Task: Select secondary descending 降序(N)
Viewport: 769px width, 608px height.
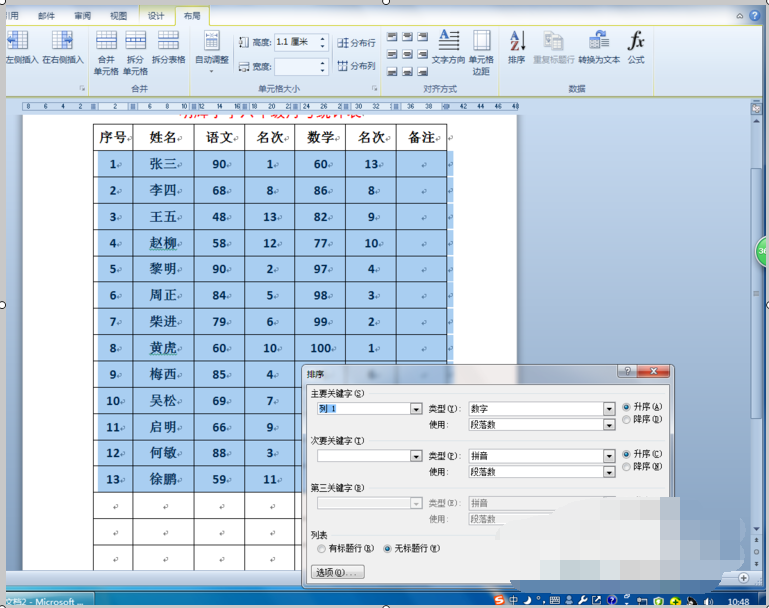Action: point(626,467)
